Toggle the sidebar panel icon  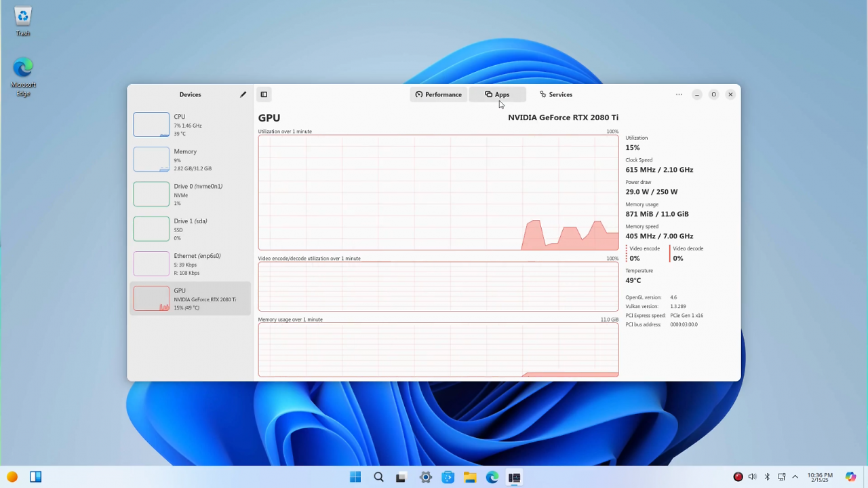pos(264,94)
